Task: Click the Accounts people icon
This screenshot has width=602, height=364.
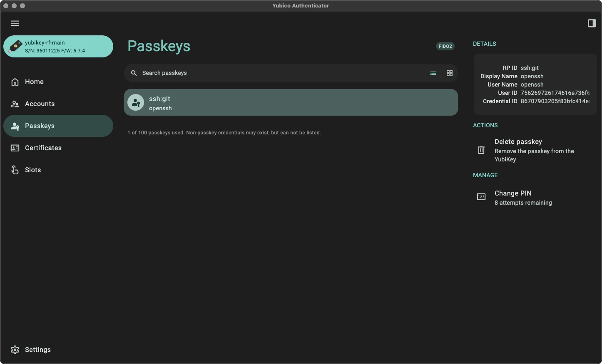Action: (x=15, y=104)
